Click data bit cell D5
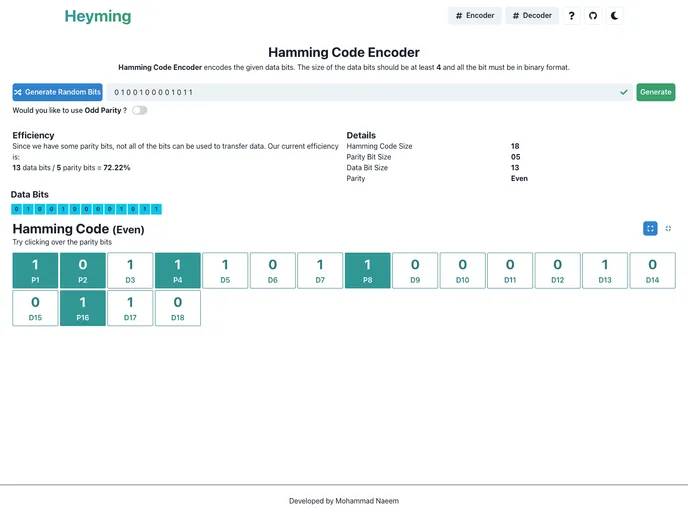688x512 pixels. coord(225,270)
